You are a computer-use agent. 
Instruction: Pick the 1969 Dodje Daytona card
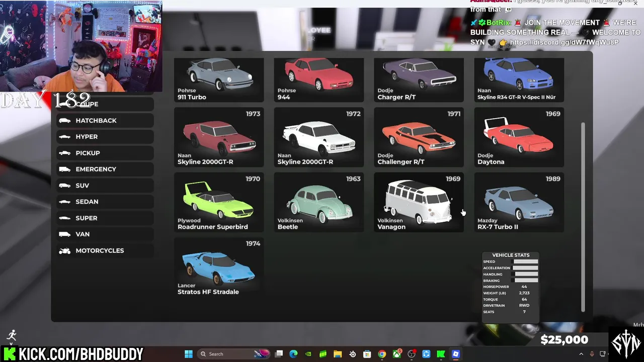click(519, 137)
